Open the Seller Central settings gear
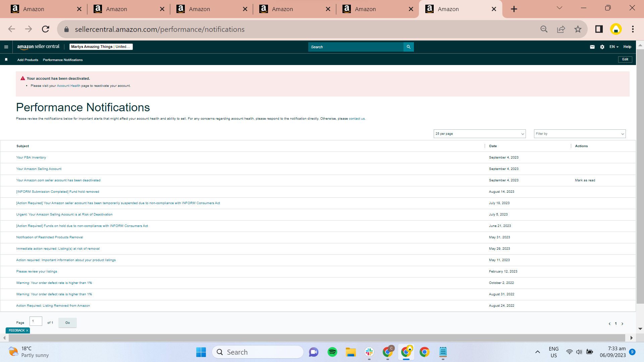644x362 pixels. point(602,47)
